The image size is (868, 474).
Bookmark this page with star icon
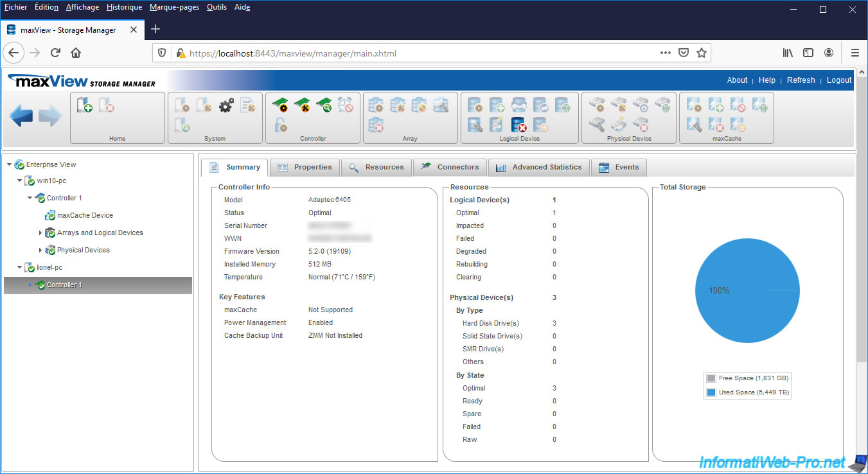pyautogui.click(x=702, y=53)
